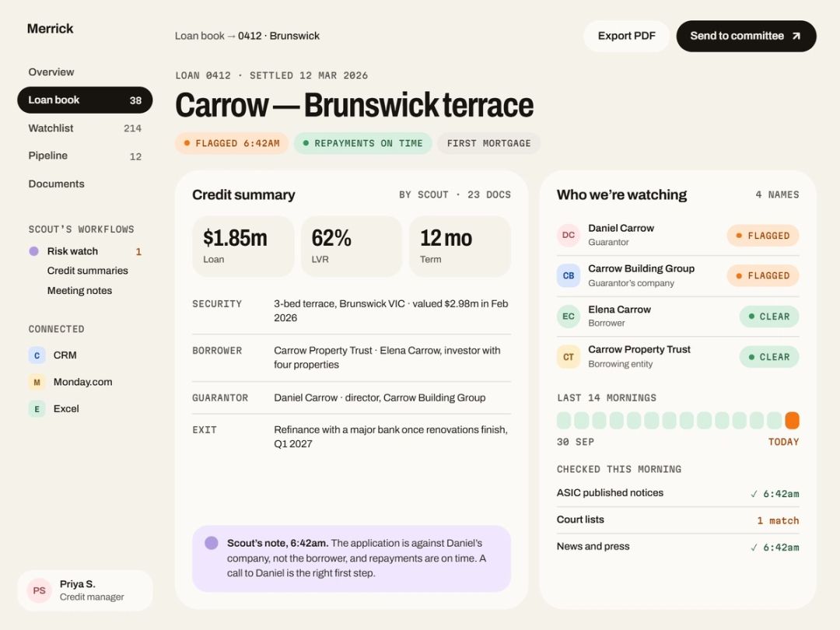This screenshot has width=840, height=630.
Task: Click the Export PDF button
Action: tap(626, 36)
